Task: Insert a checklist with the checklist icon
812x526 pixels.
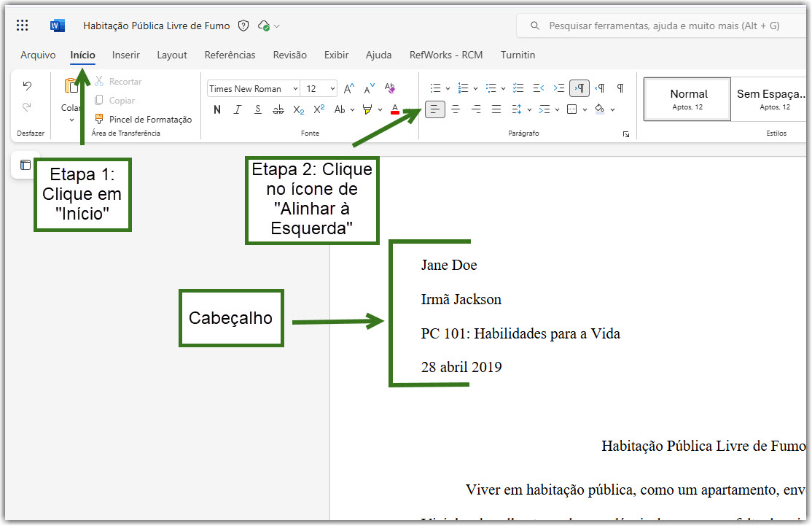Action: tap(518, 88)
